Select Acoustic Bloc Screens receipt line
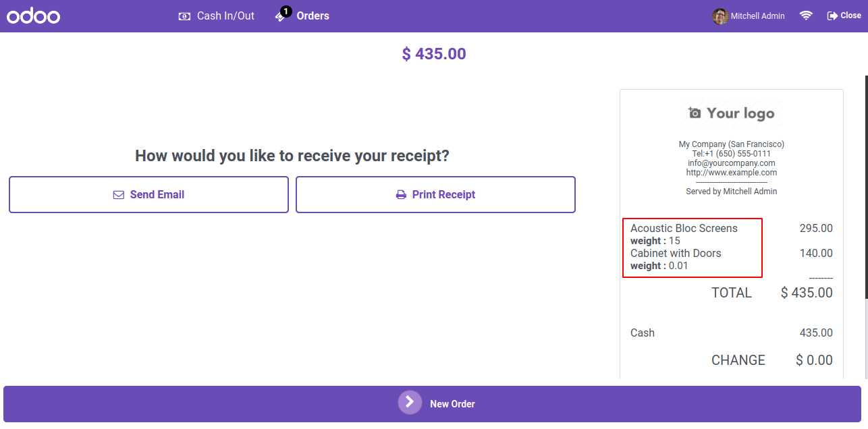The height and width of the screenshot is (429, 868). (732, 234)
